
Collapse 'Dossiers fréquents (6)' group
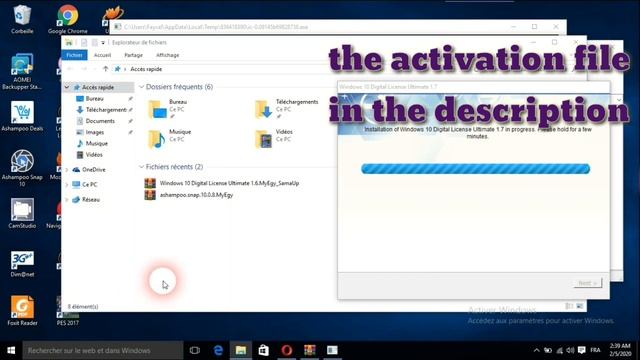[x=142, y=87]
